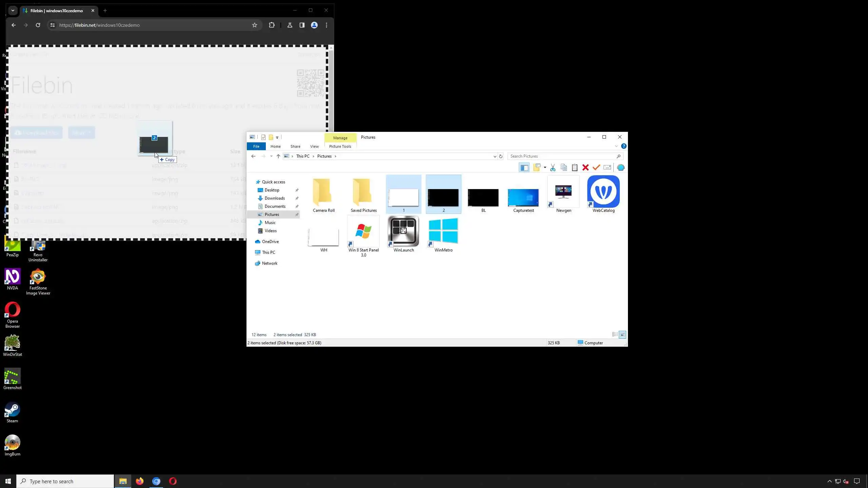Screen dimensions: 868x488
Task: Click the scissors Cut toolbar icon
Action: point(553,167)
